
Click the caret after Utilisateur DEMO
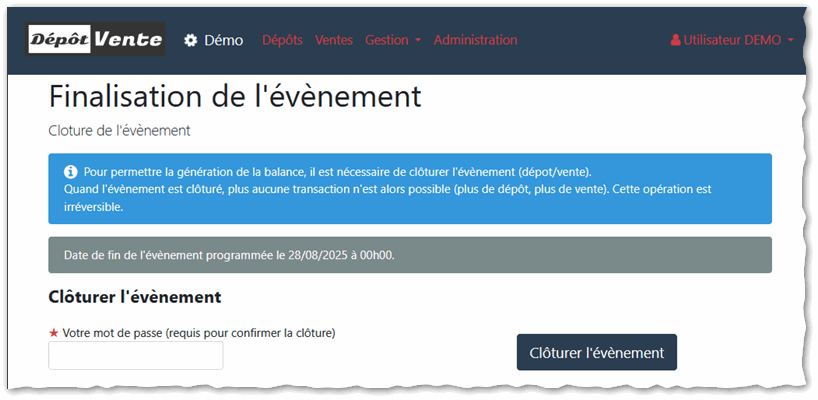pos(791,41)
